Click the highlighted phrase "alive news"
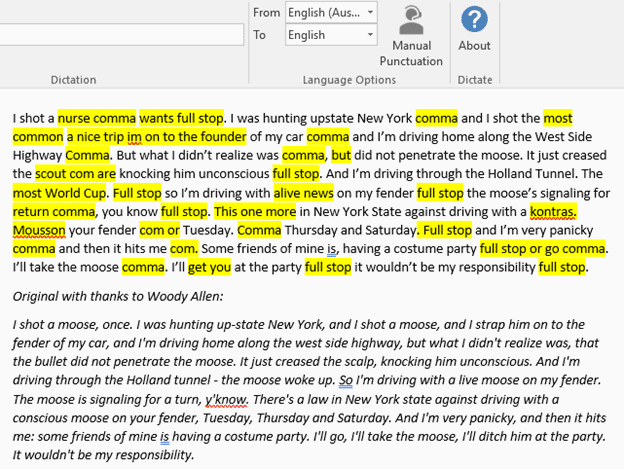 click(x=307, y=192)
